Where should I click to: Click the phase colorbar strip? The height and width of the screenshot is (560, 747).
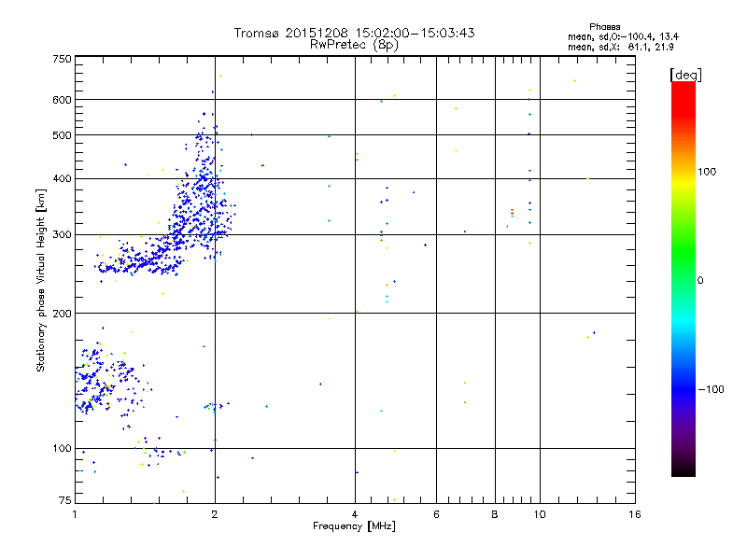coord(684,278)
